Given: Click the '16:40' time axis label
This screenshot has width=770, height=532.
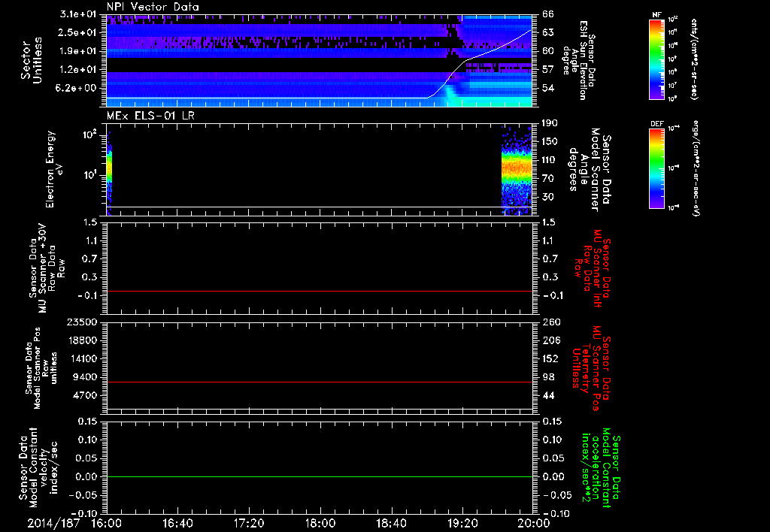Looking at the screenshot, I should 177,523.
